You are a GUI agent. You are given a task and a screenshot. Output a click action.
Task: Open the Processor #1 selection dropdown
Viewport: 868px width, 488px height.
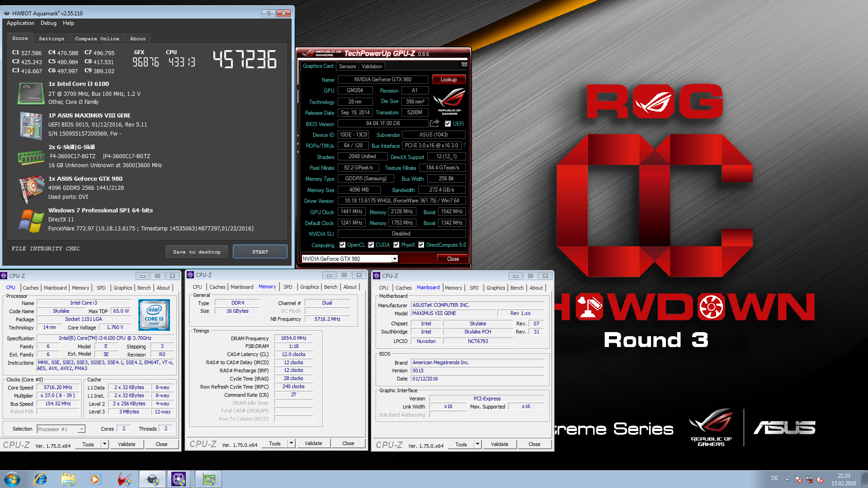81,429
